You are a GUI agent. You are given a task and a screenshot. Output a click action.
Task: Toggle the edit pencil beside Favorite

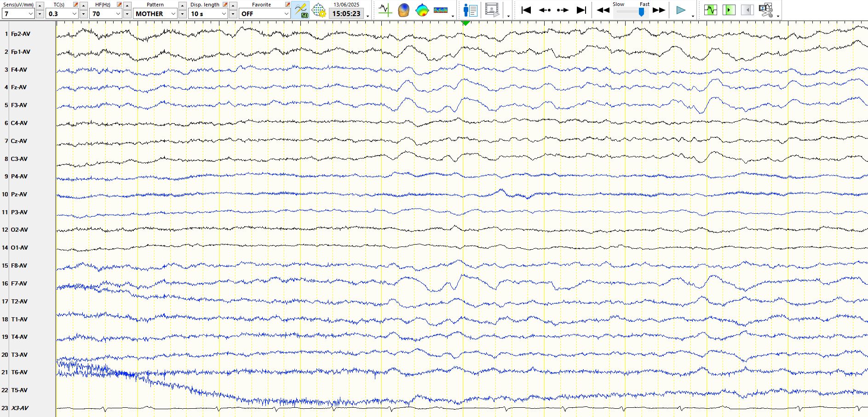287,5
